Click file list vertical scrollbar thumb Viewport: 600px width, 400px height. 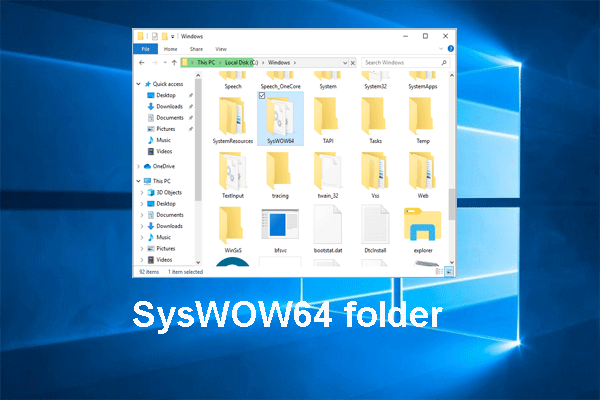(452, 204)
